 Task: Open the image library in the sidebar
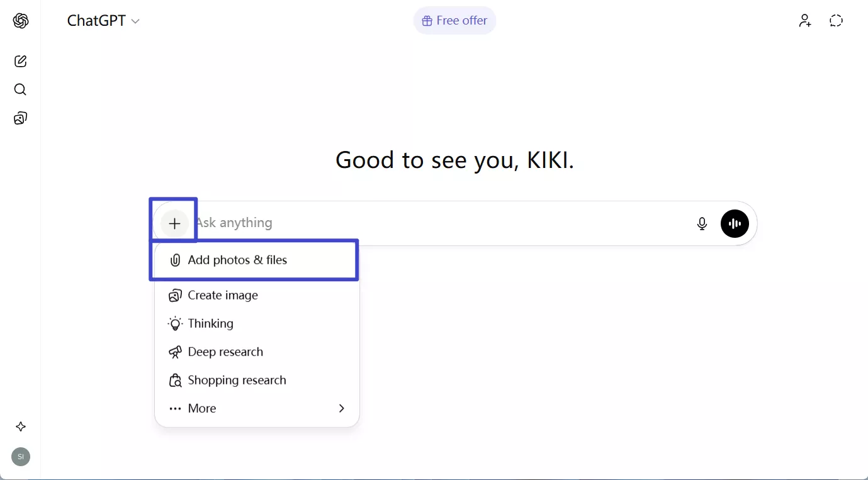[x=20, y=118]
